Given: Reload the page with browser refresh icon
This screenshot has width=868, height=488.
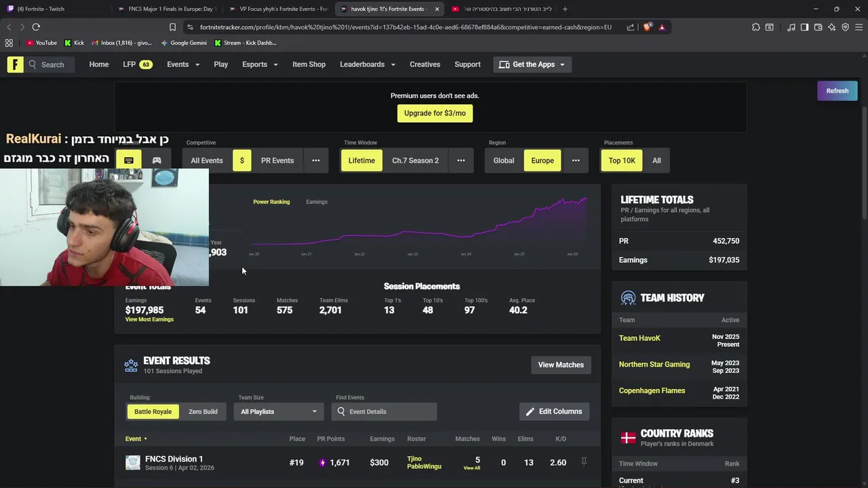Looking at the screenshot, I should click(x=36, y=27).
